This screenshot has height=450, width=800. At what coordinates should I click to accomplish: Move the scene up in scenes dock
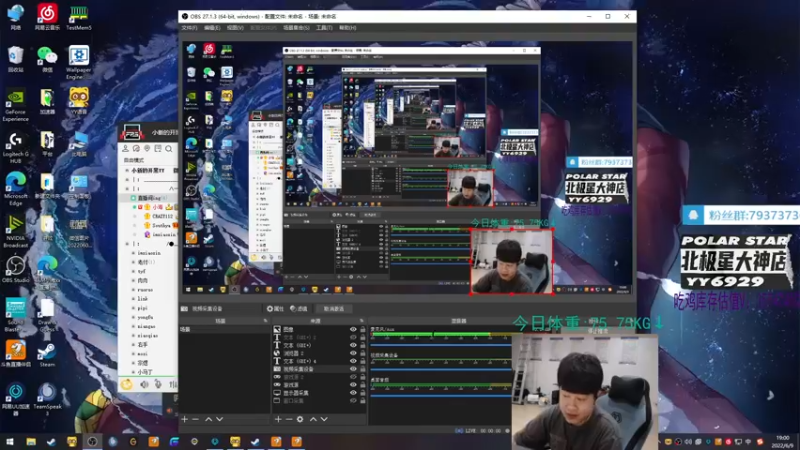pyautogui.click(x=208, y=419)
